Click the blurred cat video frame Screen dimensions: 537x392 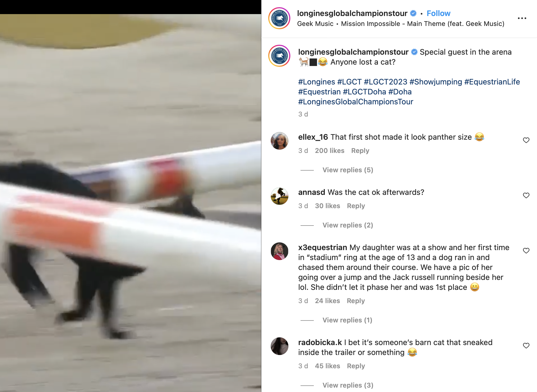(130, 203)
